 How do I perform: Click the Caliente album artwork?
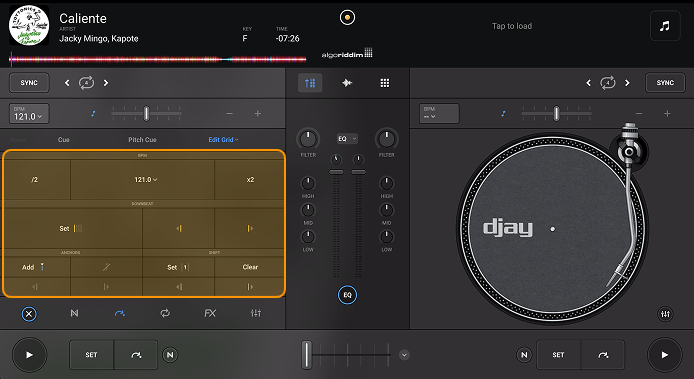pos(29,25)
